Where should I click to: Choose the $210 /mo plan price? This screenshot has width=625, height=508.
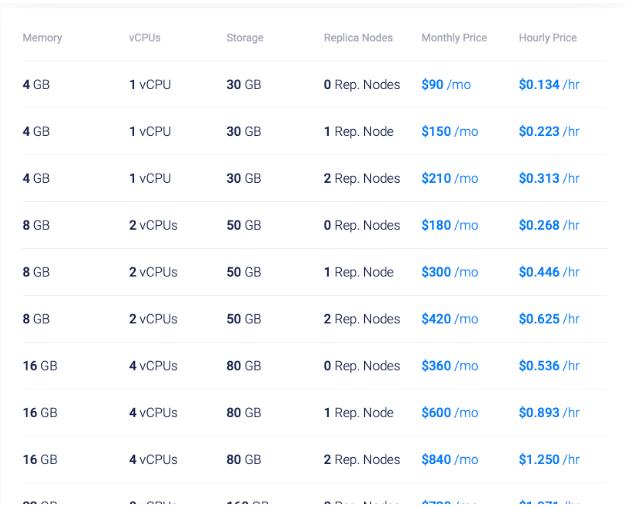point(450,179)
